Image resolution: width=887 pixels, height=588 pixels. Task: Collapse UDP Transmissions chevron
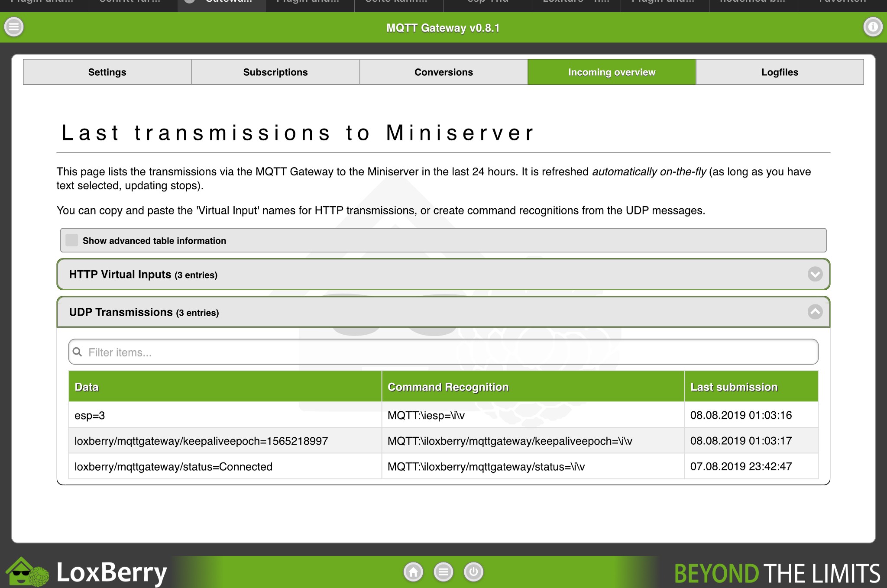click(815, 312)
